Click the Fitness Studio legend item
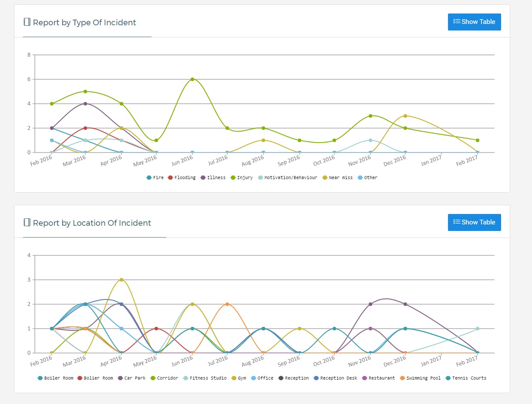Image resolution: width=532 pixels, height=404 pixels. tap(205, 378)
